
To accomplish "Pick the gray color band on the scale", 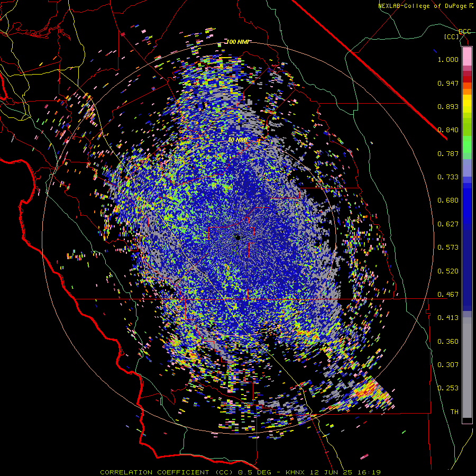I will 467,368.
